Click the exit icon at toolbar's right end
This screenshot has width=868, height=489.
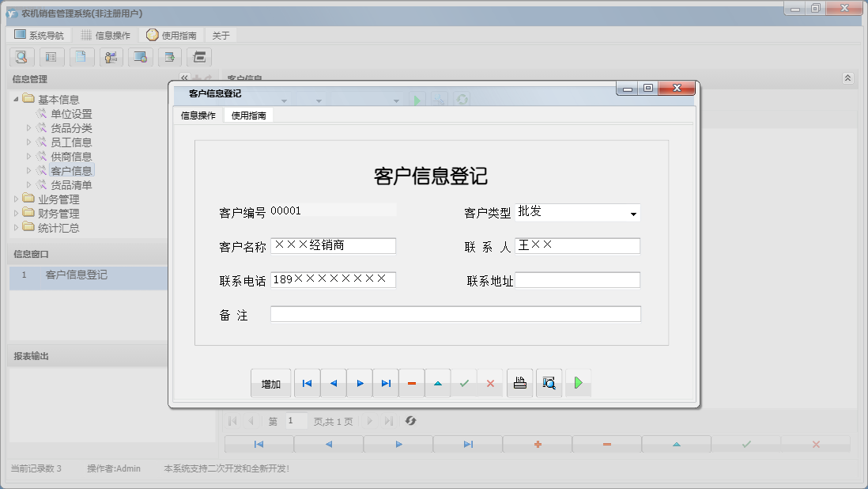(x=200, y=57)
